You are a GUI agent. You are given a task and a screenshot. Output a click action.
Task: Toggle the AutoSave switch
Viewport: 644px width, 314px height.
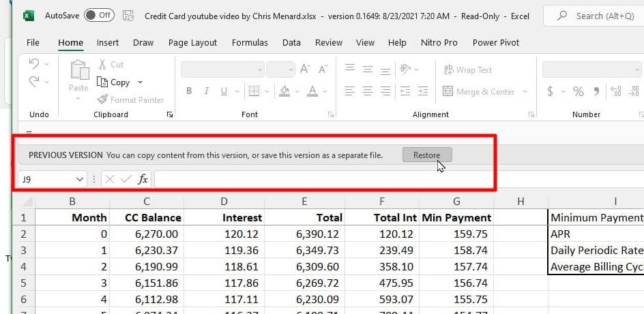click(99, 15)
